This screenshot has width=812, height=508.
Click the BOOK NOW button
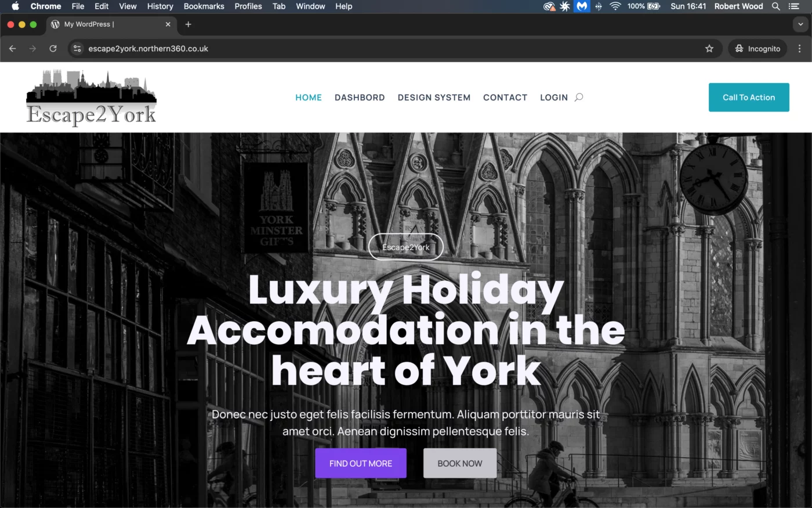[460, 463]
